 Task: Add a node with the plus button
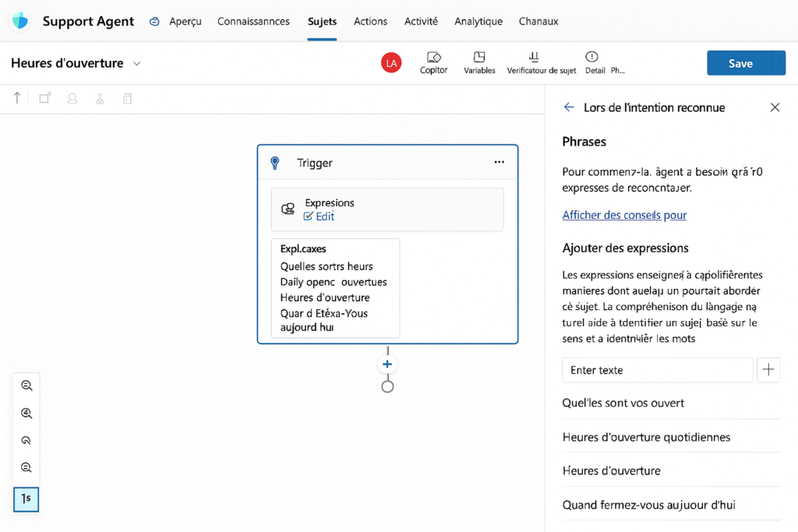[x=387, y=365]
